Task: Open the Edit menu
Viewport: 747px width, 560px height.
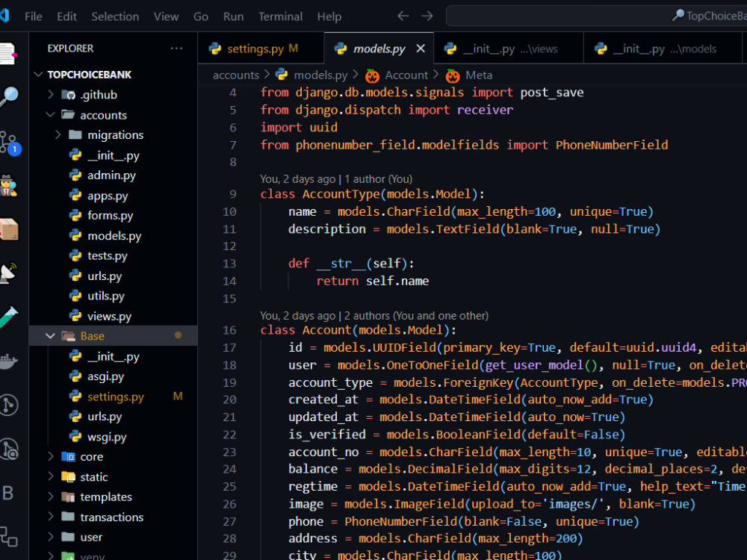Action: pyautogui.click(x=66, y=16)
